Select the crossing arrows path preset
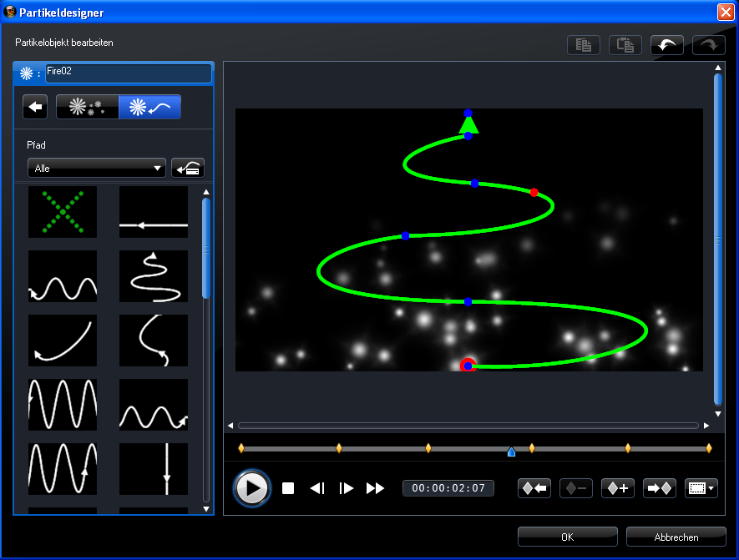The height and width of the screenshot is (560, 739). coord(63,211)
